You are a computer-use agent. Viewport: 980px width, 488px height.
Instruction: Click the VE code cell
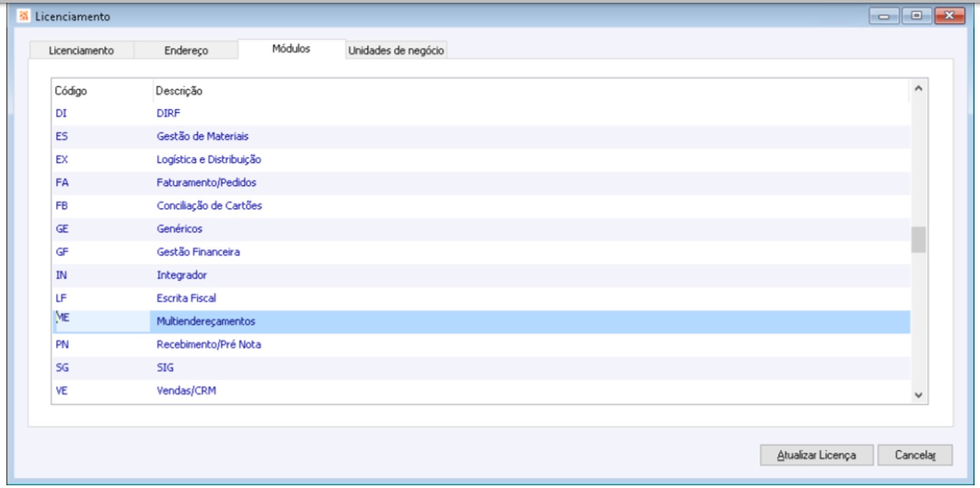(101, 392)
